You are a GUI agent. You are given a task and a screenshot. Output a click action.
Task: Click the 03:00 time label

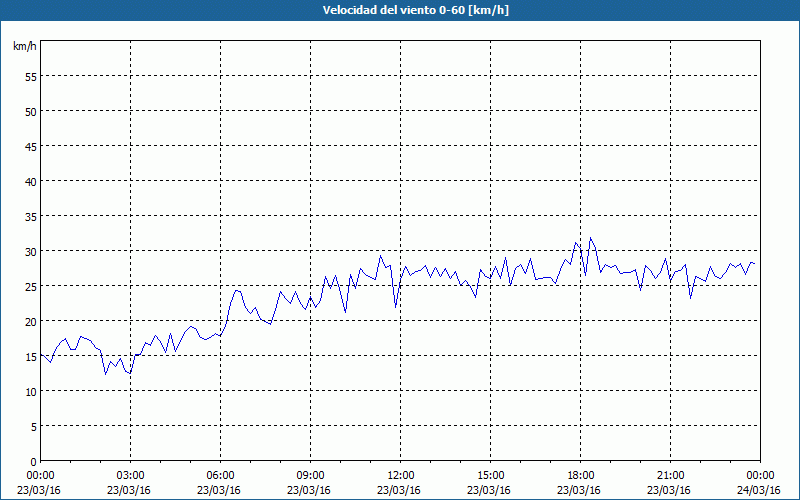131,475
